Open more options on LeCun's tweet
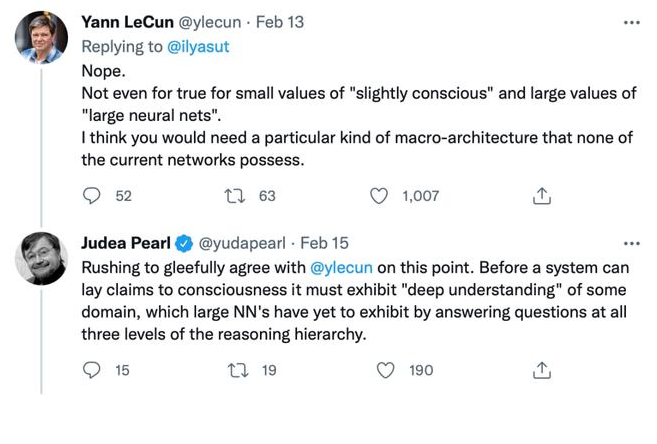The height and width of the screenshot is (444, 657). (x=631, y=23)
